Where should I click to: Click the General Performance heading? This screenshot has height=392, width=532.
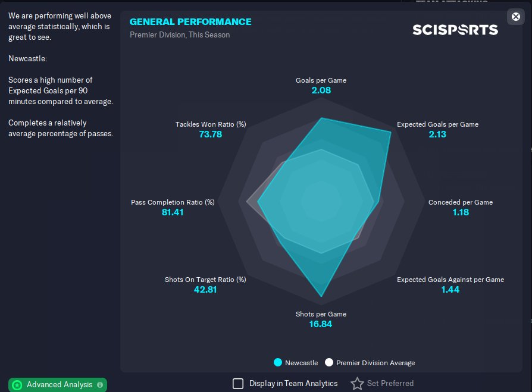tap(190, 22)
